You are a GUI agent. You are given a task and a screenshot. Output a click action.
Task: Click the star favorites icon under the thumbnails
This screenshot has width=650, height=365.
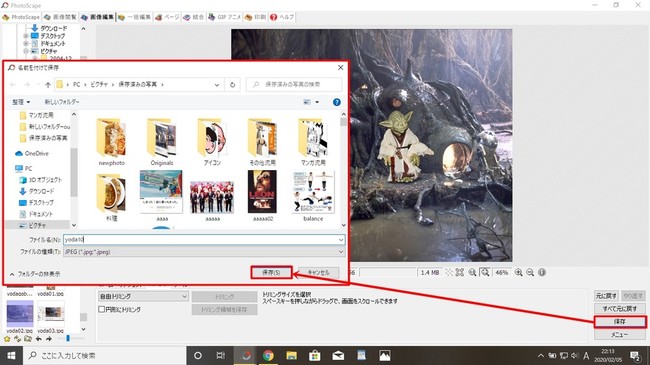pos(7,339)
